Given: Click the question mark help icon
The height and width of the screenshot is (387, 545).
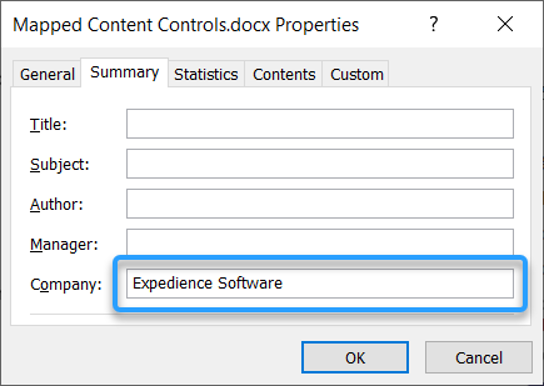Looking at the screenshot, I should point(433,24).
